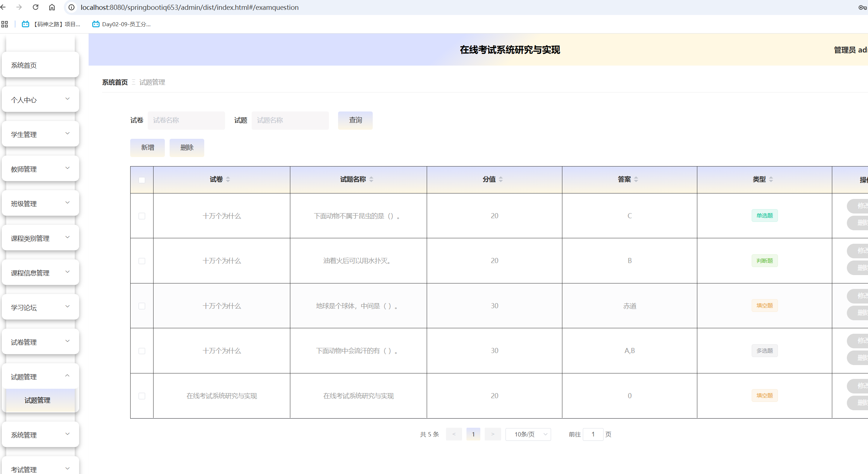Open the 10条/页 page size dropdown

[x=528, y=434]
